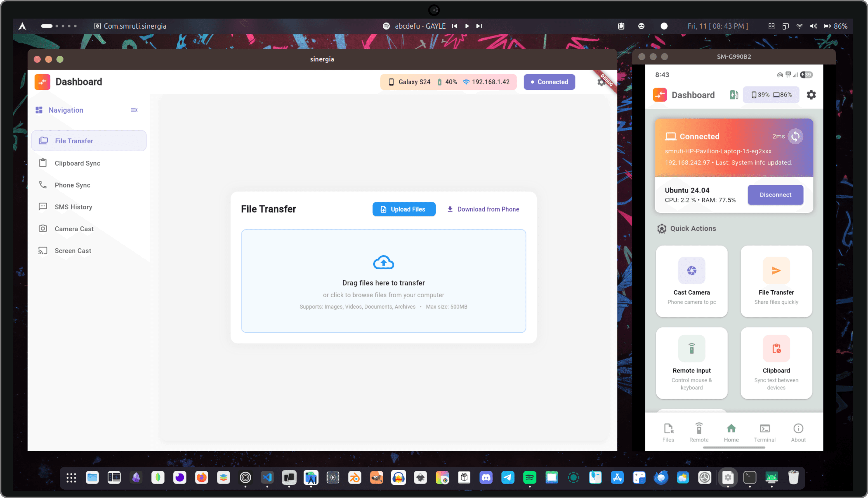Viewport: 868px width, 498px height.
Task: Click the refresh connection icon on phone
Action: (795, 136)
